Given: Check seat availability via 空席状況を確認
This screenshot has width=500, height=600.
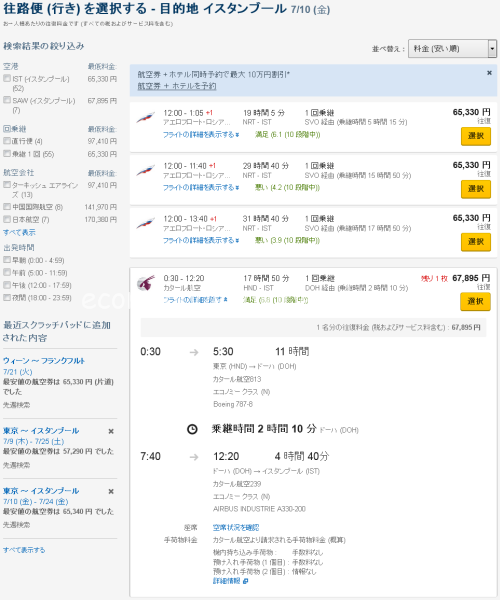Looking at the screenshot, I should [236, 528].
